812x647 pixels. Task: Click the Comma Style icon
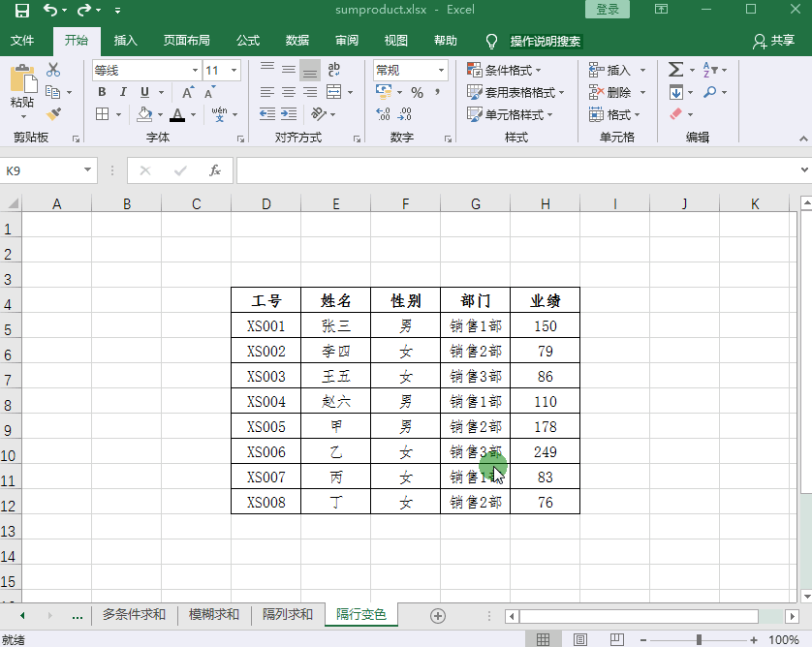[x=438, y=93]
